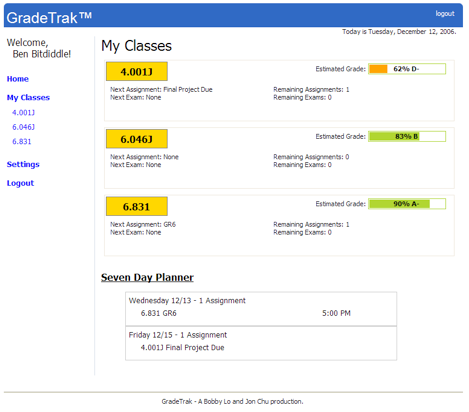The height and width of the screenshot is (412, 469).
Task: Click the 4.001J Final Project Due planner entry
Action: tap(182, 348)
